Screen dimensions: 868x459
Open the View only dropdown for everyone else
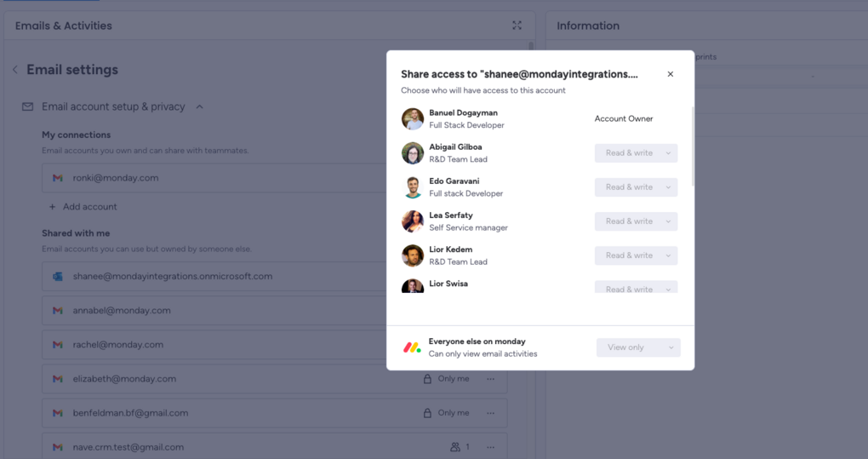[638, 347]
